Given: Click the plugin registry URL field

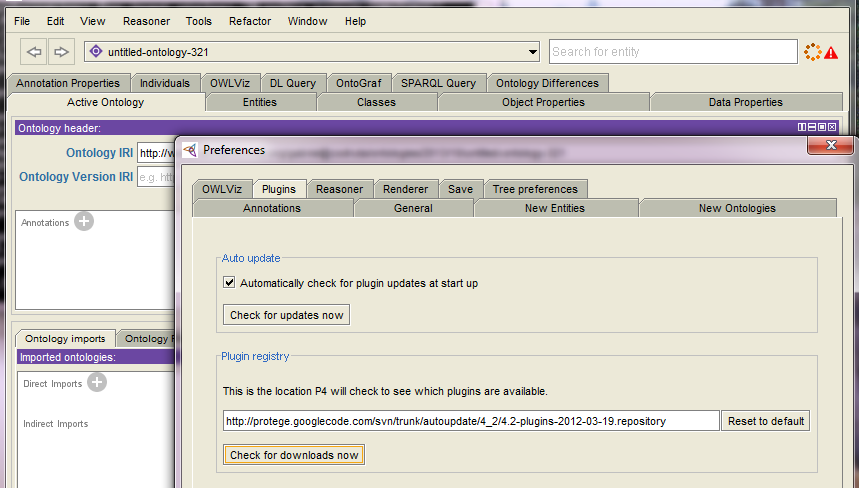Looking at the screenshot, I should [x=470, y=421].
